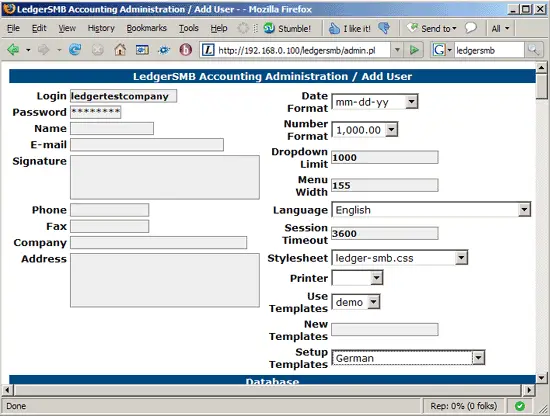Click the green checkmark status bar icon
550x416 pixels.
click(x=520, y=406)
